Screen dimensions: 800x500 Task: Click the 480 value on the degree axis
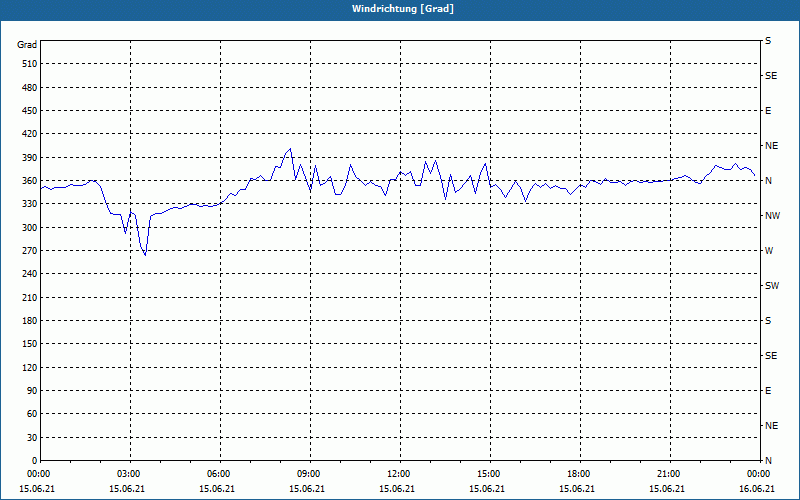pos(29,88)
